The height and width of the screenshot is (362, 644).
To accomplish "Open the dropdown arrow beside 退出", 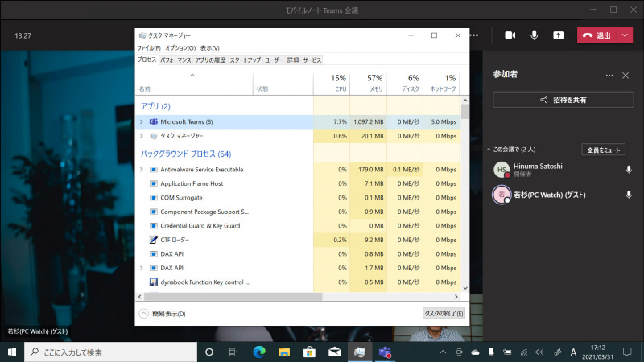I will [625, 35].
